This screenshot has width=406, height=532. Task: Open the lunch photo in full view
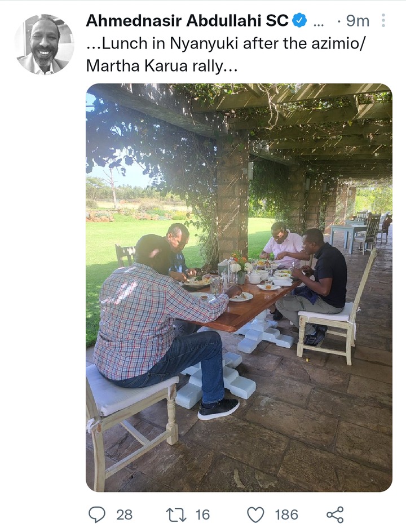[x=239, y=288]
